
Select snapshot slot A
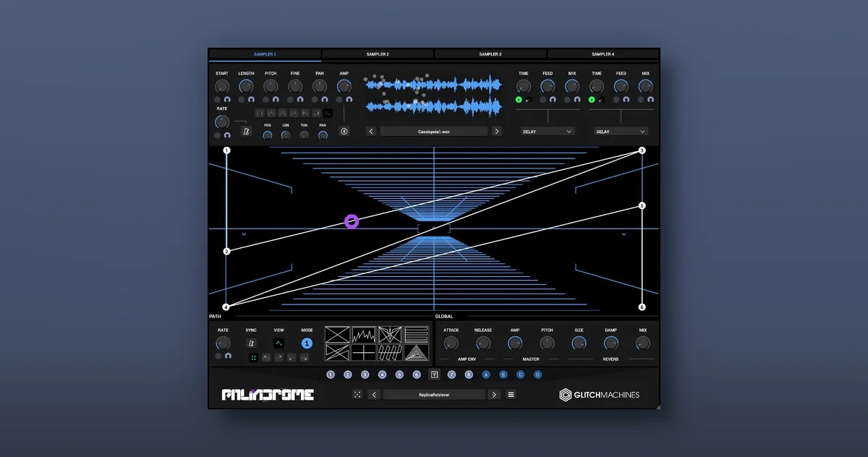(x=486, y=375)
